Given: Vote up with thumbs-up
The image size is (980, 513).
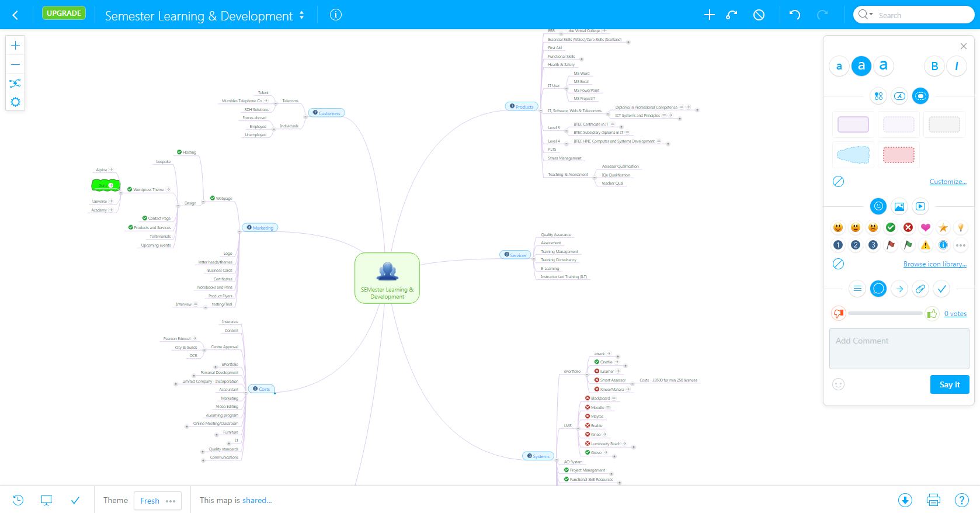Looking at the screenshot, I should click(x=932, y=314).
